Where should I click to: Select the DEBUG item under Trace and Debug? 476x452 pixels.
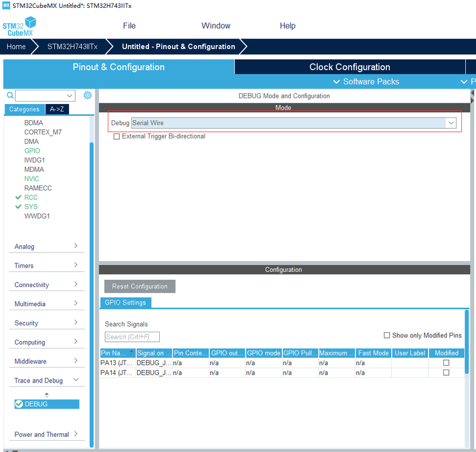click(x=47, y=404)
